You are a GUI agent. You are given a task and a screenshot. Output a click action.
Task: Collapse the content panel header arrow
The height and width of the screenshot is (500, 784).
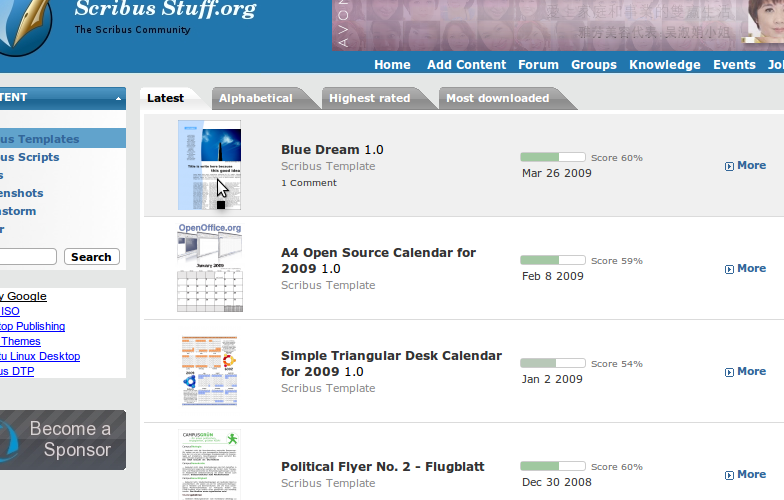point(118,98)
